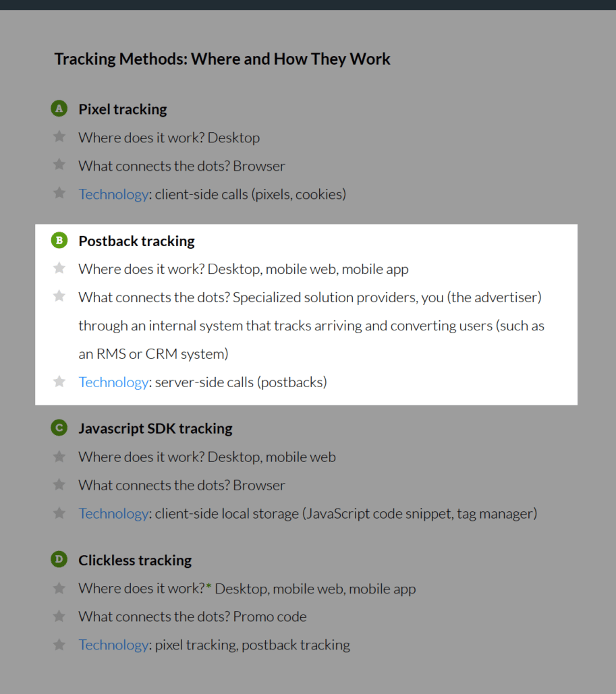Open Technology link under Clickless tracking

(113, 645)
